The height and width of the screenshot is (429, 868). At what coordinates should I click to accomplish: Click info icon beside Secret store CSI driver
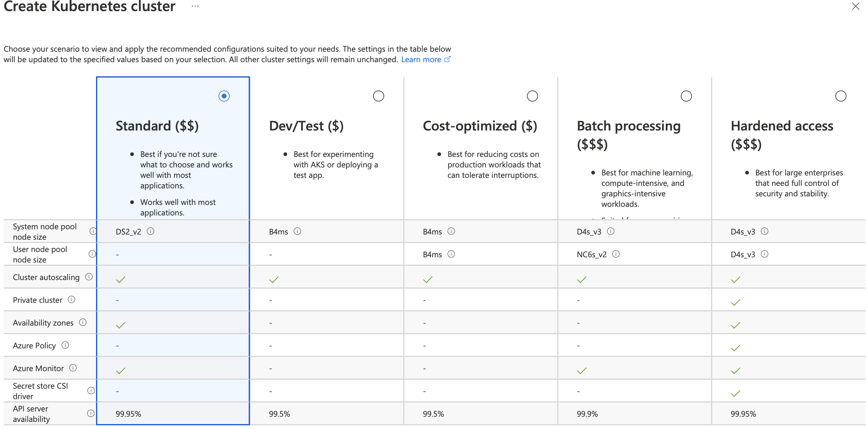[x=91, y=391]
